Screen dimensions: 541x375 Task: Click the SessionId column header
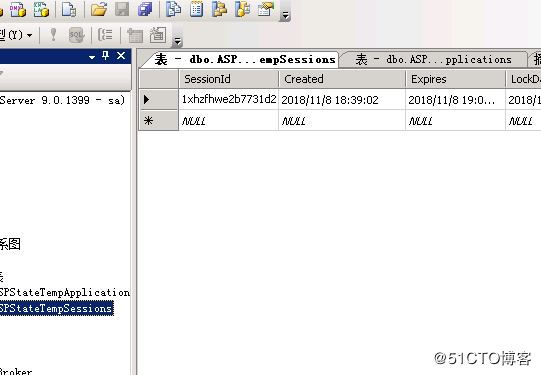coord(228,79)
